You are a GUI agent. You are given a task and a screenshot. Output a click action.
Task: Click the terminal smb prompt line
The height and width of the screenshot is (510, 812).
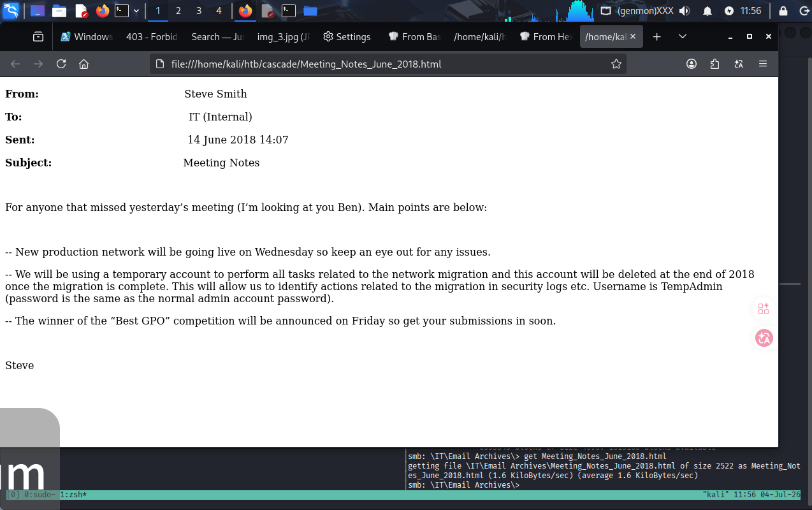pyautogui.click(x=463, y=485)
